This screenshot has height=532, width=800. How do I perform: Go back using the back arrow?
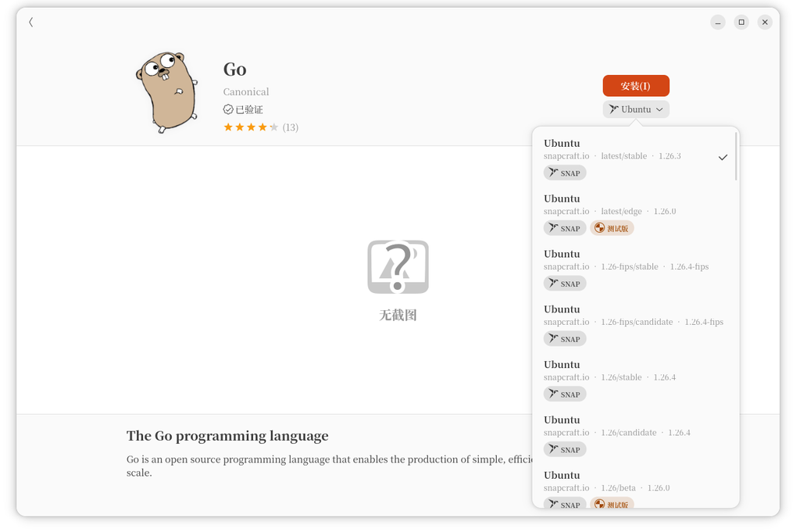tap(31, 22)
